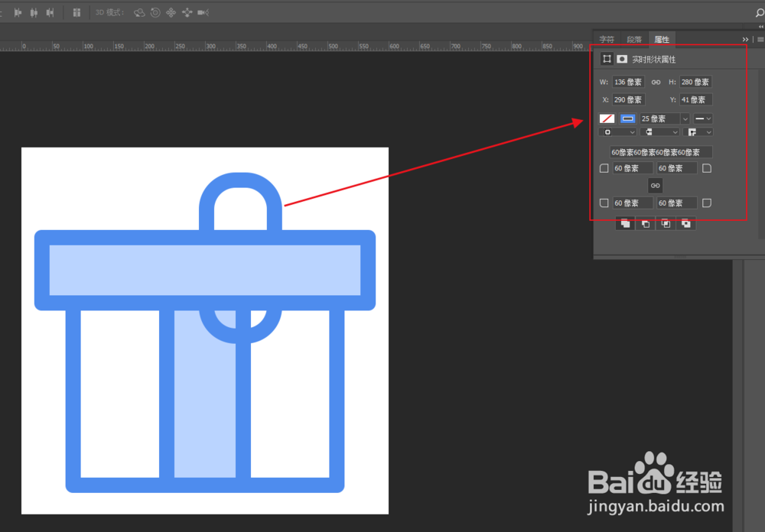Click the top-right corner radius icon
Viewport: 765px width, 532px height.
706,168
